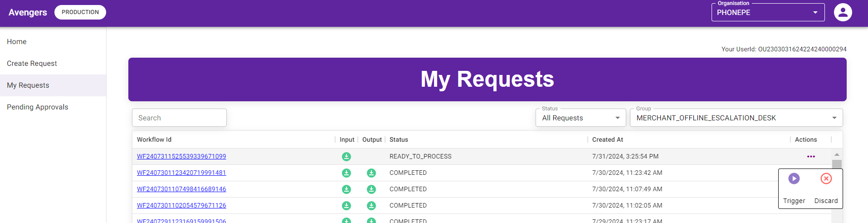The width and height of the screenshot is (868, 223).
Task: Open workflow link WF2407311525539339671099
Action: click(x=181, y=156)
